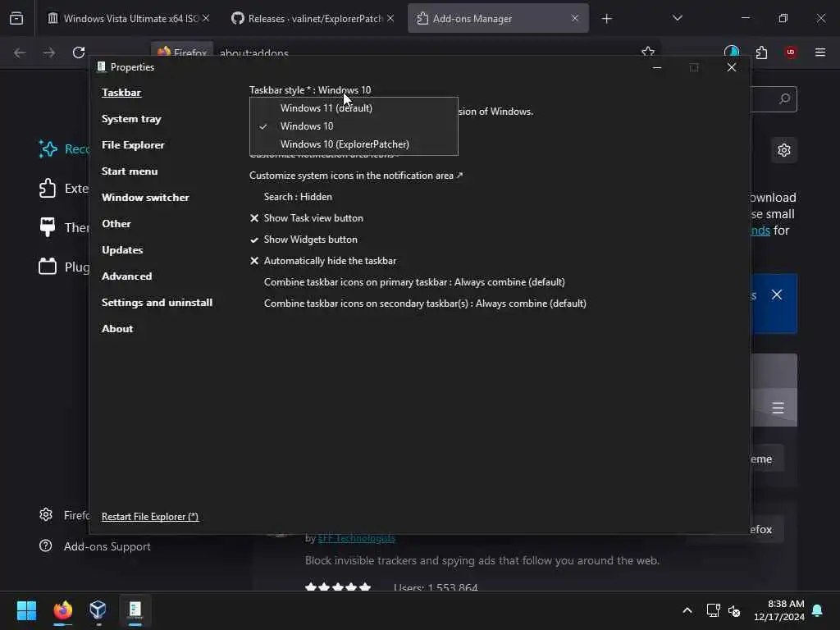Switch to Releases valinet/ExplorerPatcher tab
Viewport: 840px width, 630px height.
[x=314, y=18]
